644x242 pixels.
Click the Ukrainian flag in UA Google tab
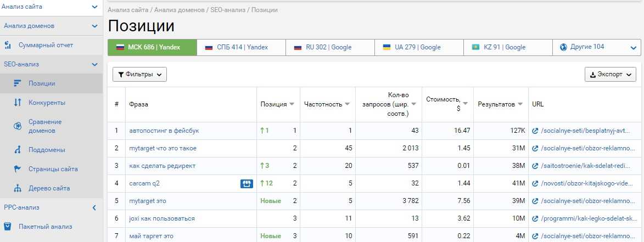[387, 47]
